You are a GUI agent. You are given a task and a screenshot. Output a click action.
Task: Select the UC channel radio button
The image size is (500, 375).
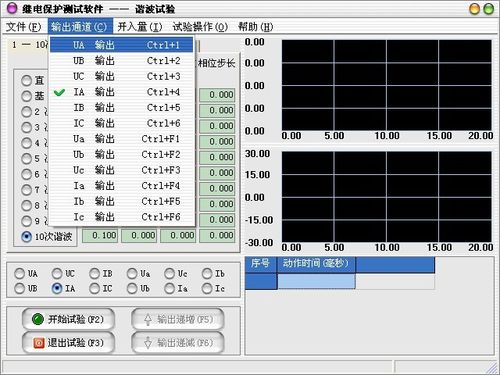pyautogui.click(x=57, y=274)
